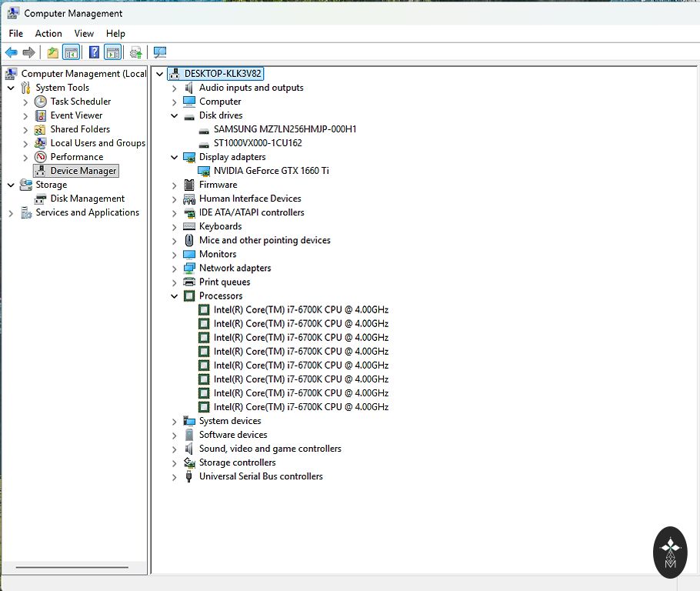Viewport: 700px width, 591px height.
Task: Collapse the Processors category
Action: pos(175,296)
